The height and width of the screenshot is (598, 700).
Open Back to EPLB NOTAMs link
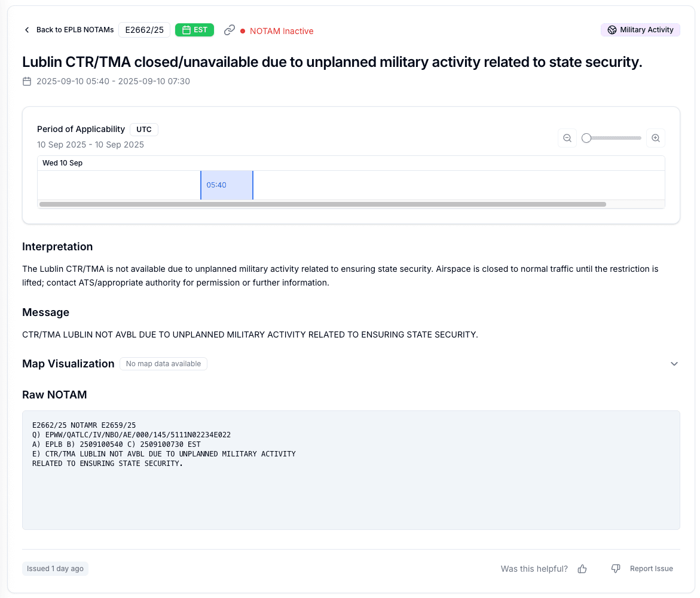[75, 30]
